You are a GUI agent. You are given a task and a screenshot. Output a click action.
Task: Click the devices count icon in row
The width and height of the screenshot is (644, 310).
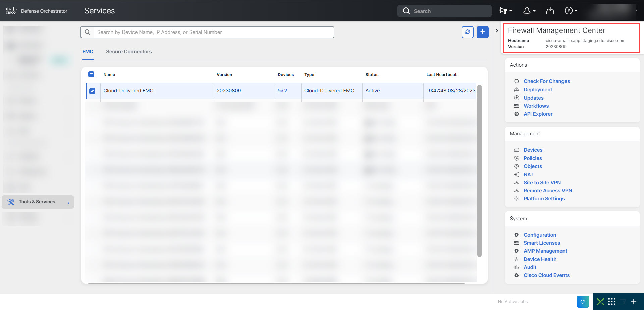coord(282,91)
